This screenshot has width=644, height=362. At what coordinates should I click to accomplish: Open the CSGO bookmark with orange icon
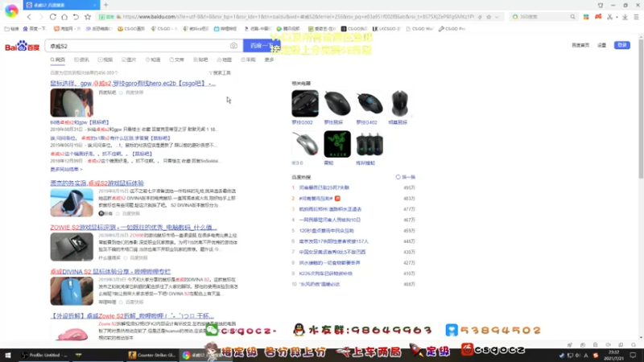pos(131,29)
